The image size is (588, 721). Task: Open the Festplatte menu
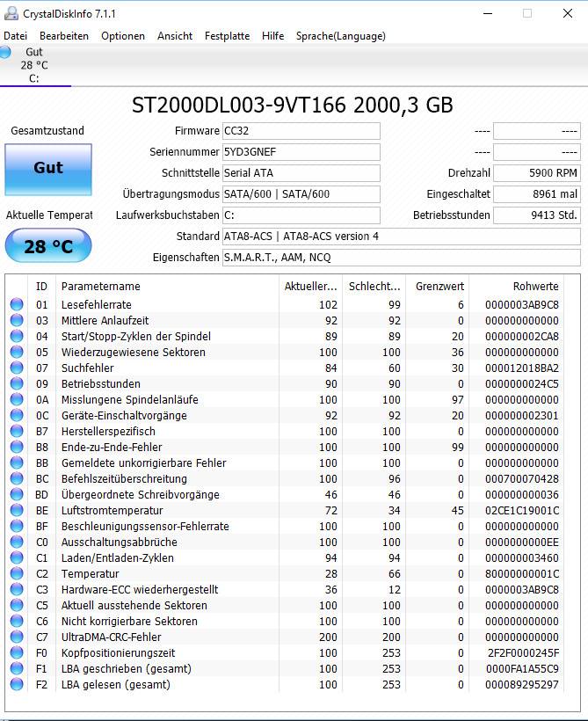point(227,36)
